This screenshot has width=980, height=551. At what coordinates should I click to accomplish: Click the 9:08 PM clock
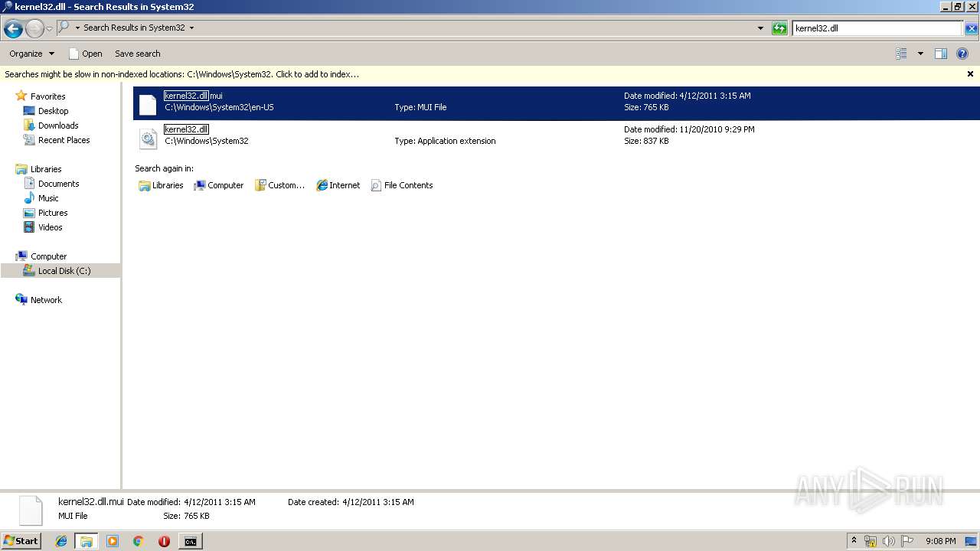940,541
